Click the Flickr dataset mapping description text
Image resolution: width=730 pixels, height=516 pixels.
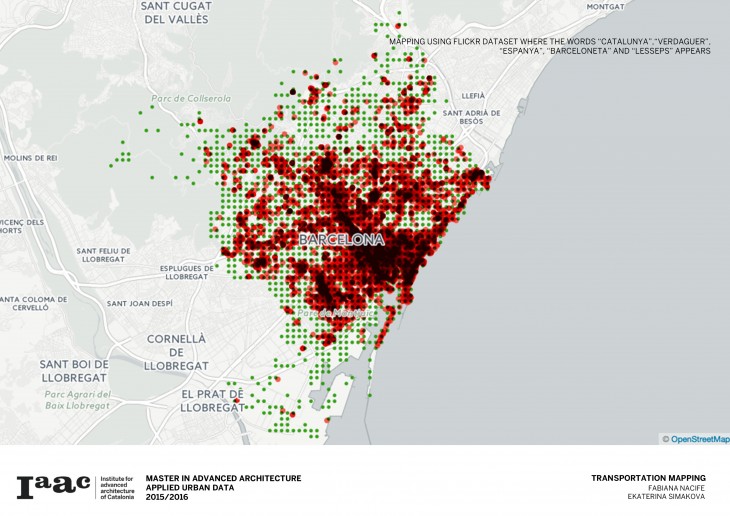pos(549,45)
